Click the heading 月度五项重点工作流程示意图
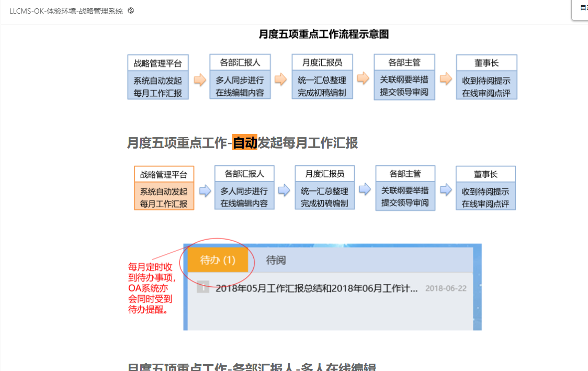Image resolution: width=588 pixels, height=371 pixels. (324, 34)
